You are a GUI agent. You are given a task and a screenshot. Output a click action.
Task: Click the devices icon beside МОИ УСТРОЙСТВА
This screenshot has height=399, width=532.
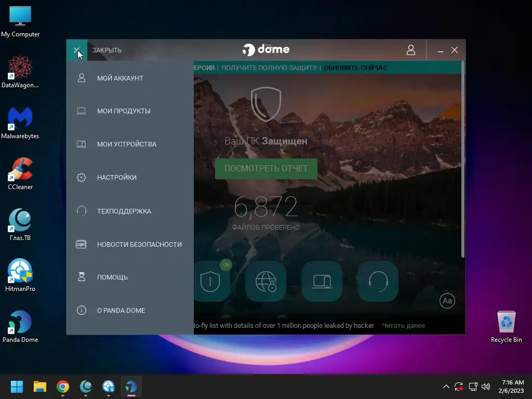click(82, 144)
